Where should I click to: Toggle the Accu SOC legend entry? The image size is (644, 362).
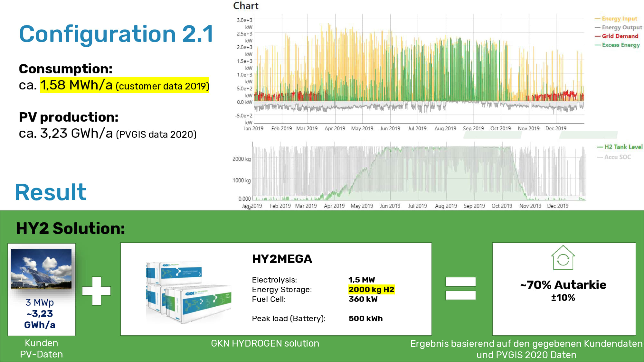click(x=614, y=157)
